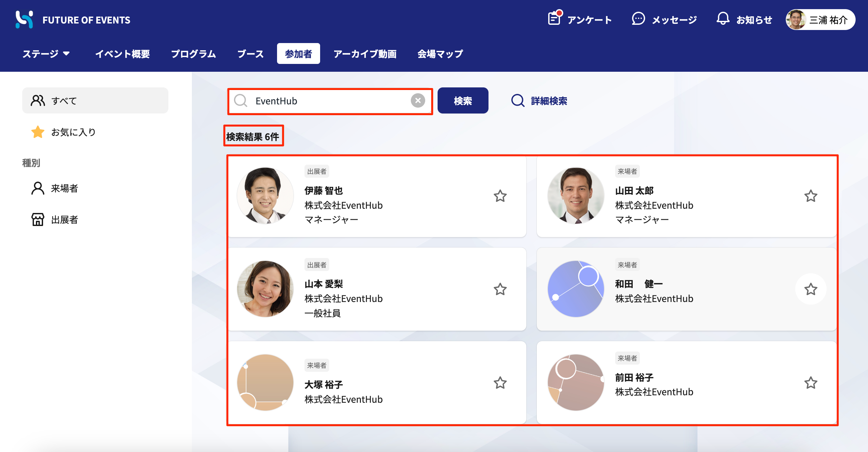Click the EventHub search input field
This screenshot has height=452, width=868.
pos(330,101)
